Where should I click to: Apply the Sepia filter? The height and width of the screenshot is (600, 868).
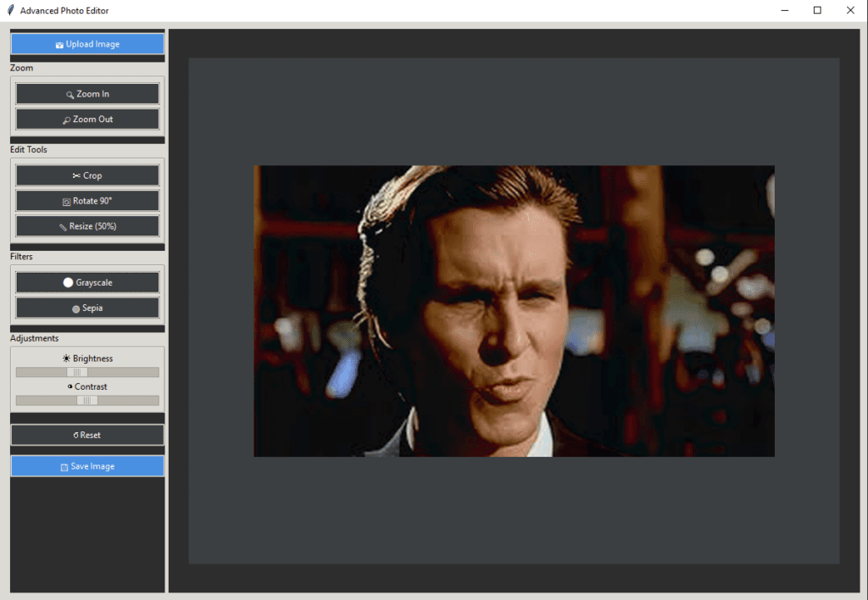pyautogui.click(x=87, y=308)
